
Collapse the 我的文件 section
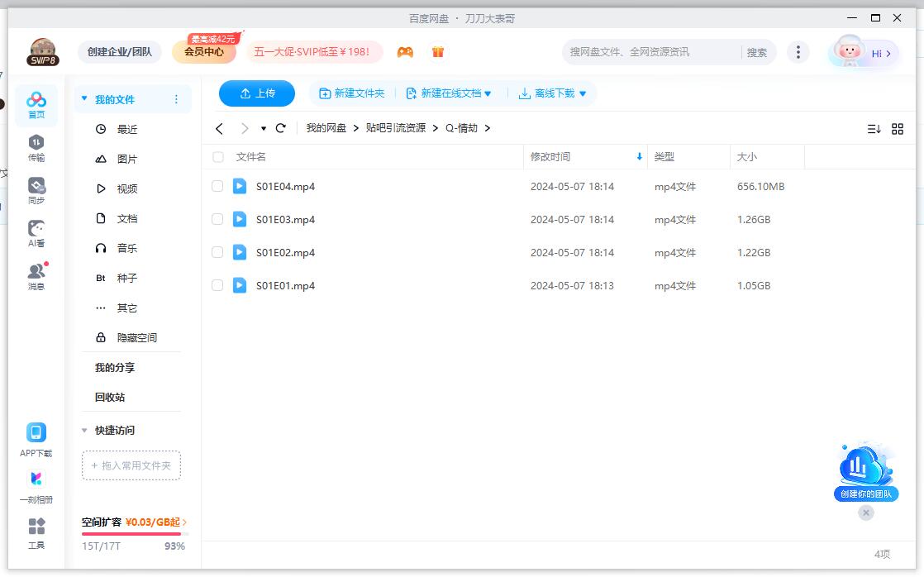83,98
